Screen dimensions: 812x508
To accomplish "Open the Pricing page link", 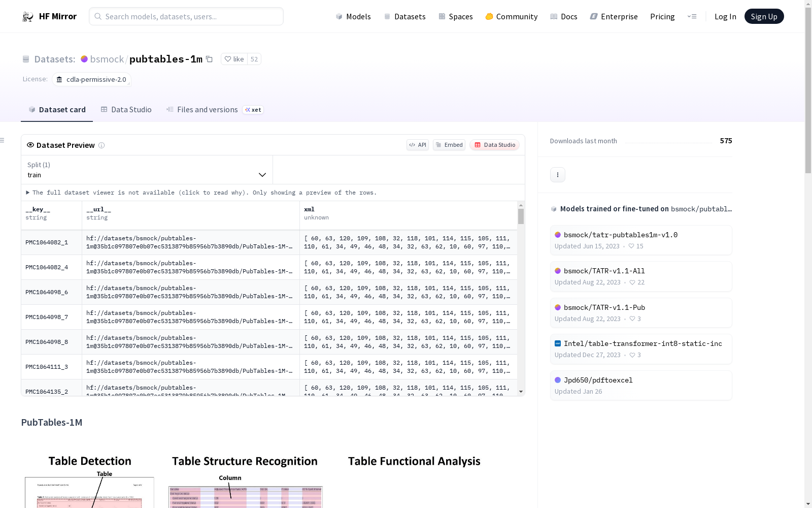I will tap(662, 17).
